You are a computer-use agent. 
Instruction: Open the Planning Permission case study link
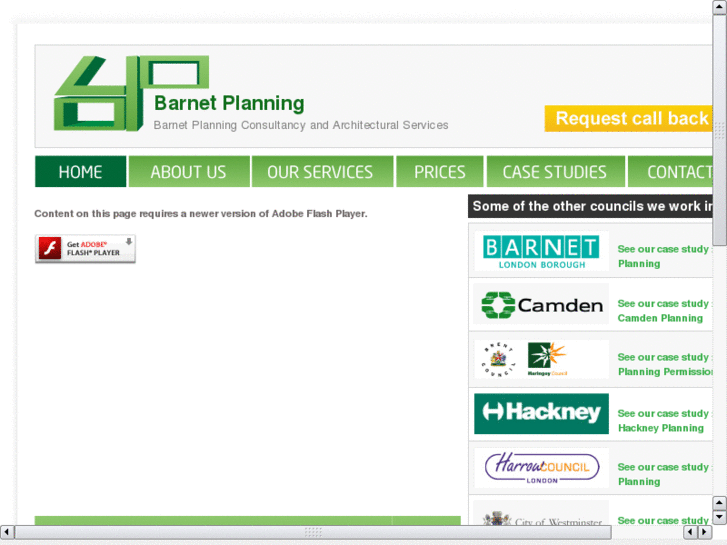click(x=664, y=365)
